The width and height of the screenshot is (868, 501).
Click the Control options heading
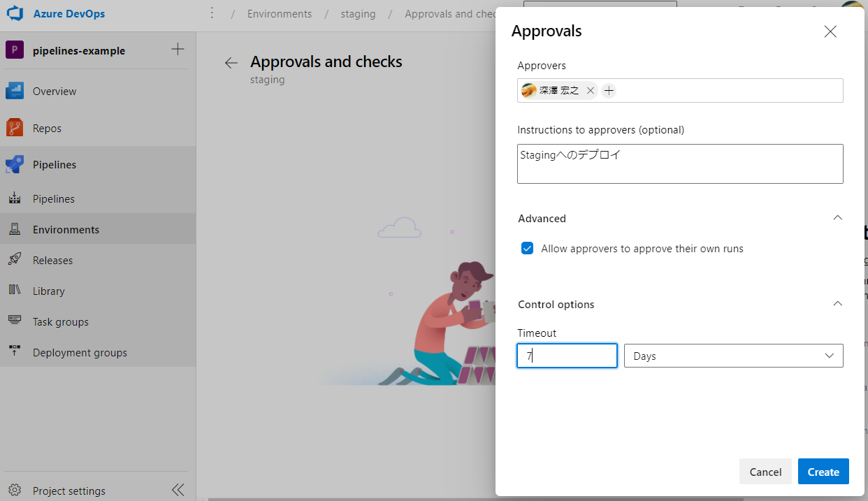pyautogui.click(x=556, y=304)
